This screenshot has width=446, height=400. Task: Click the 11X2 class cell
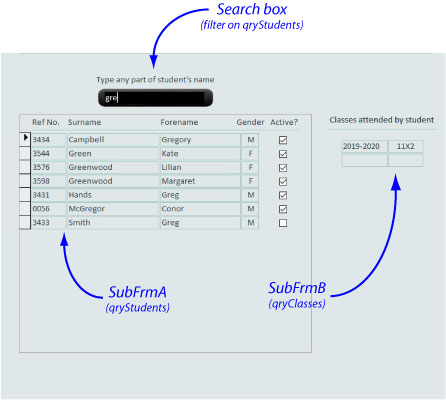tap(406, 146)
